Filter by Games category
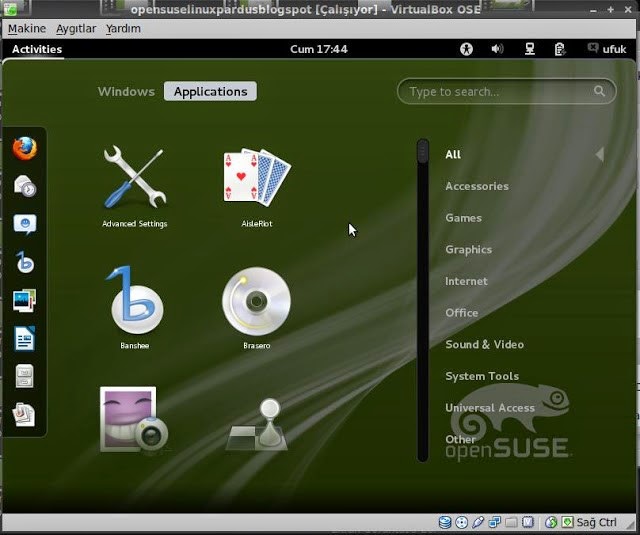640x535 pixels. 463,218
